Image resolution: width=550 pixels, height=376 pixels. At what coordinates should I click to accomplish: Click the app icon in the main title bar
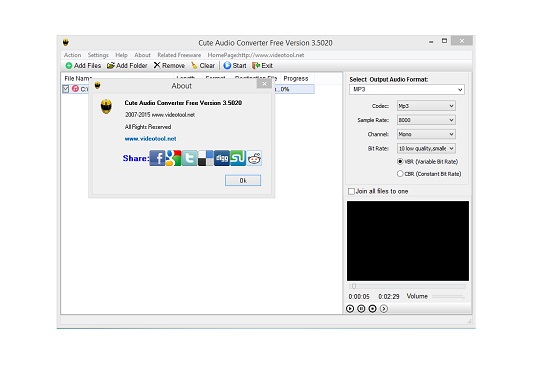coord(66,42)
